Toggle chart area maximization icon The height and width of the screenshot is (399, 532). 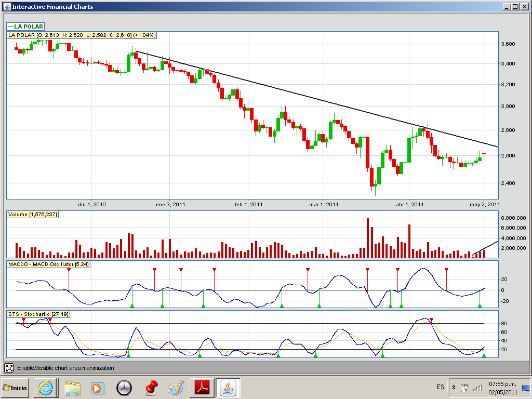coord(9,368)
